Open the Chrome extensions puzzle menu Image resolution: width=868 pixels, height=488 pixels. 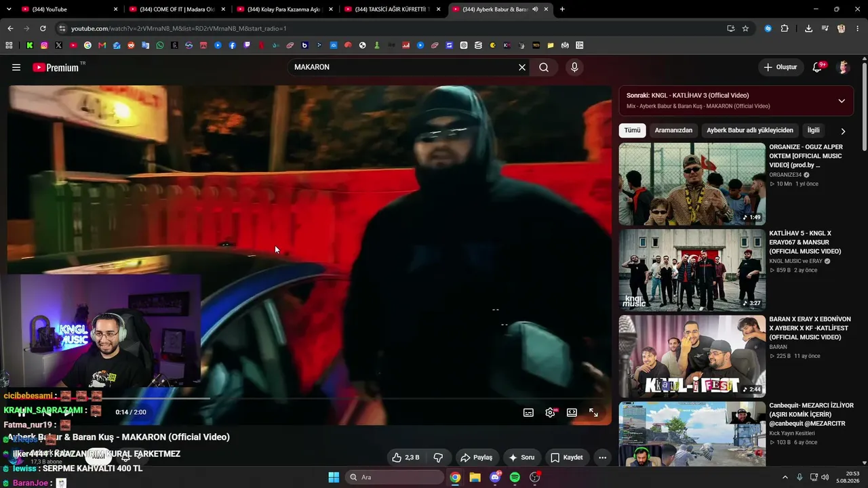(785, 28)
